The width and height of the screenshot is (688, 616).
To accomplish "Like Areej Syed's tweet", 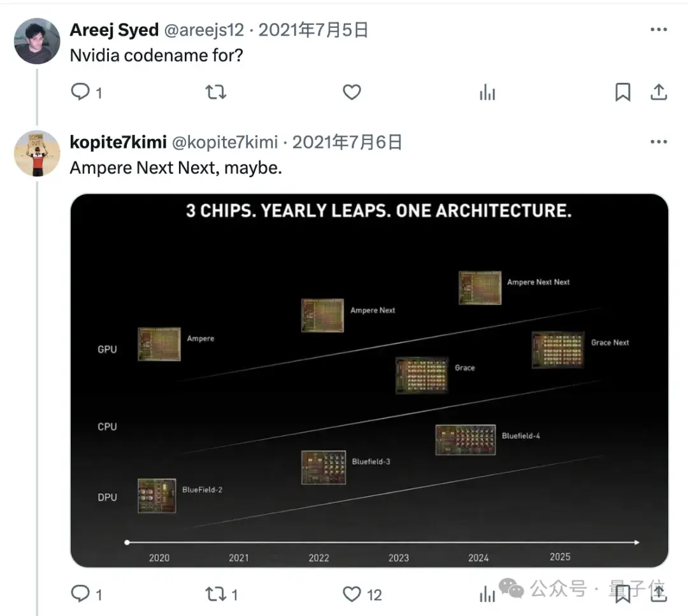I will pyautogui.click(x=352, y=92).
